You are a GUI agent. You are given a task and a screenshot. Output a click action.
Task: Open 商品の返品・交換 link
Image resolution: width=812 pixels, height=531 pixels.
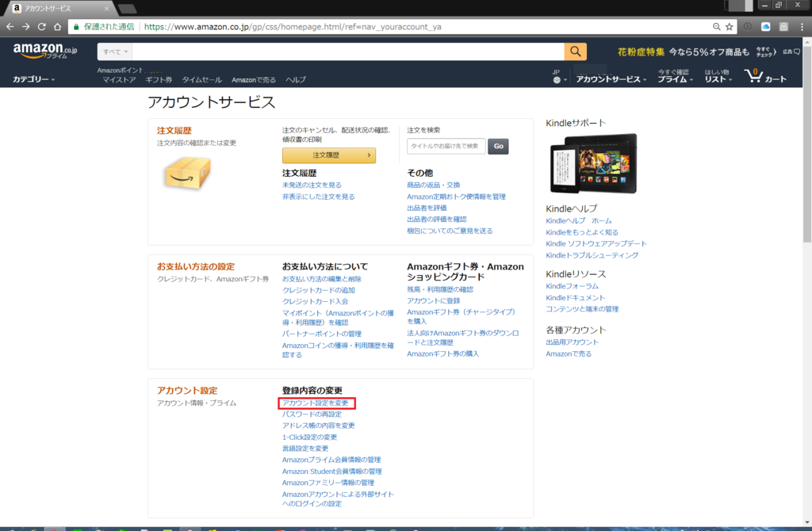click(x=434, y=185)
